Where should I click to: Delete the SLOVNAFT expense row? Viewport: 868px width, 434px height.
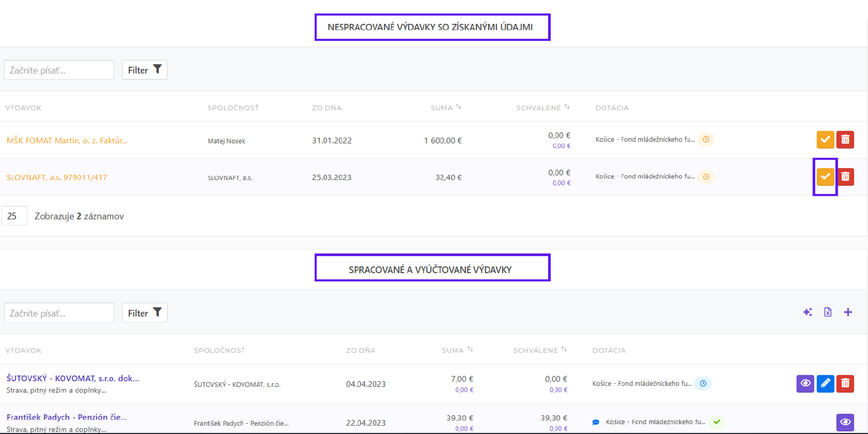(845, 177)
